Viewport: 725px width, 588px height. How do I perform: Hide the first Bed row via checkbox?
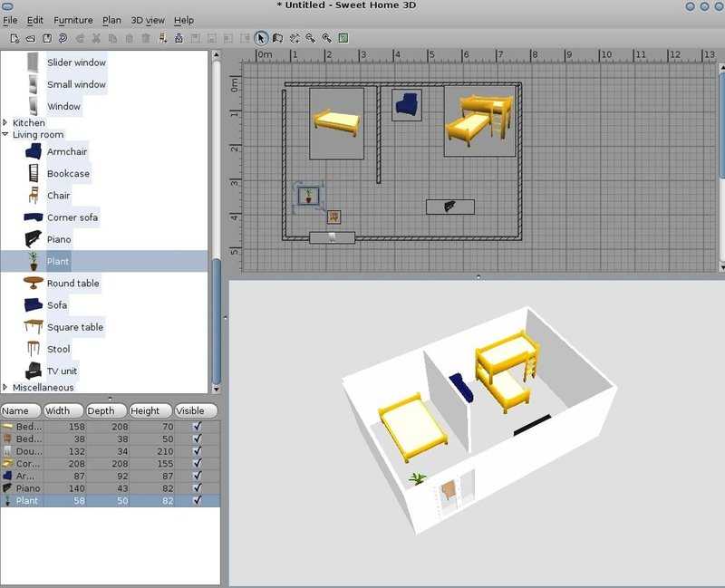click(x=197, y=426)
